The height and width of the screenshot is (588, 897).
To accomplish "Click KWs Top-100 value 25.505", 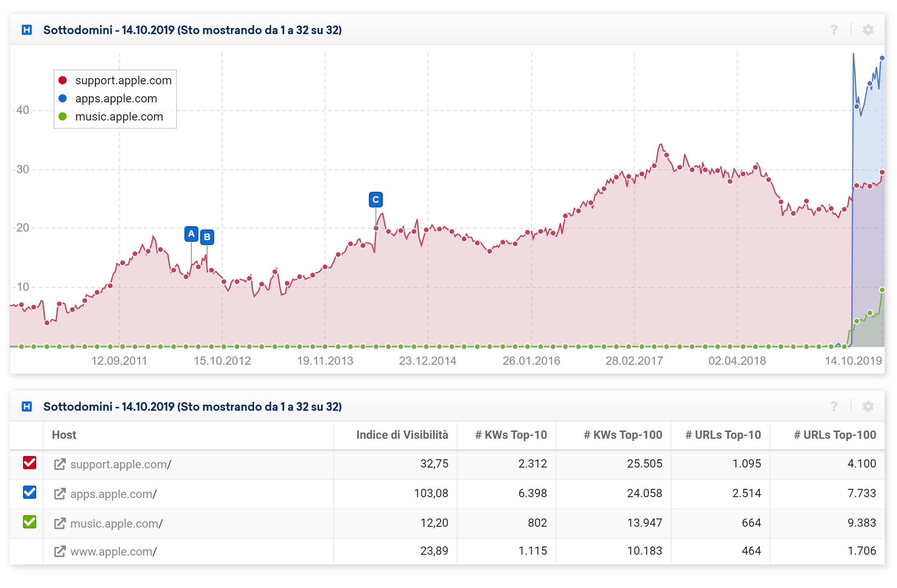I will pos(644,464).
